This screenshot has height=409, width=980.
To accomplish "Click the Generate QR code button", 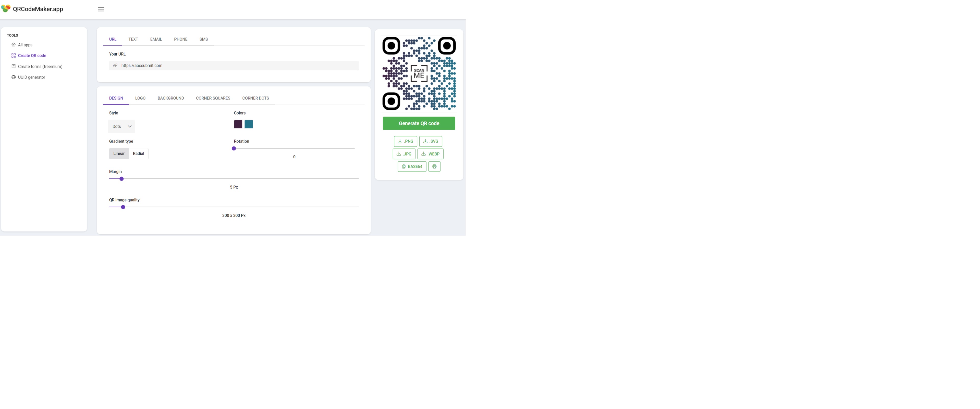I will tap(419, 123).
